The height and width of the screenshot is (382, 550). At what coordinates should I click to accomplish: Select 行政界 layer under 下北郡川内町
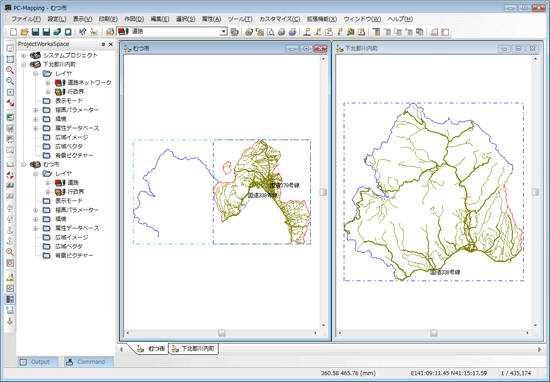pyautogui.click(x=76, y=92)
